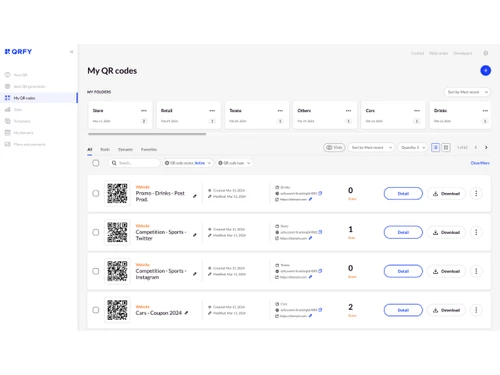Open the Others folder card
500x375 pixels.
pos(325,115)
